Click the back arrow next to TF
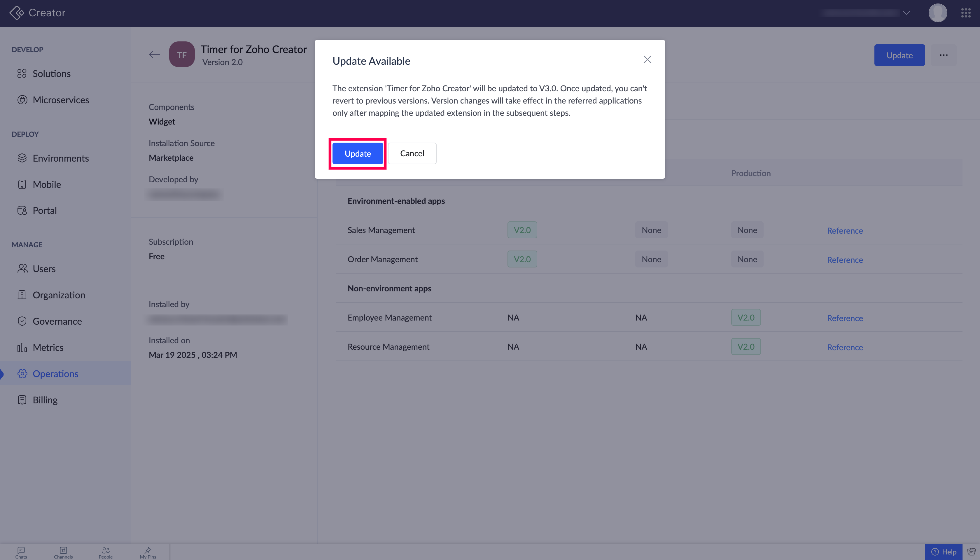 pos(154,55)
